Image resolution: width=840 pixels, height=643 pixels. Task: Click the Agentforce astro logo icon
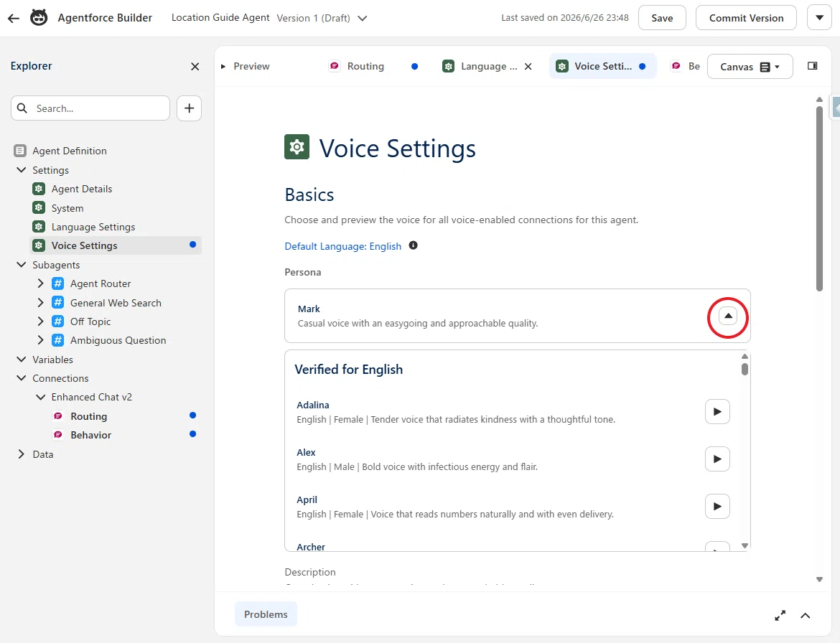click(39, 18)
